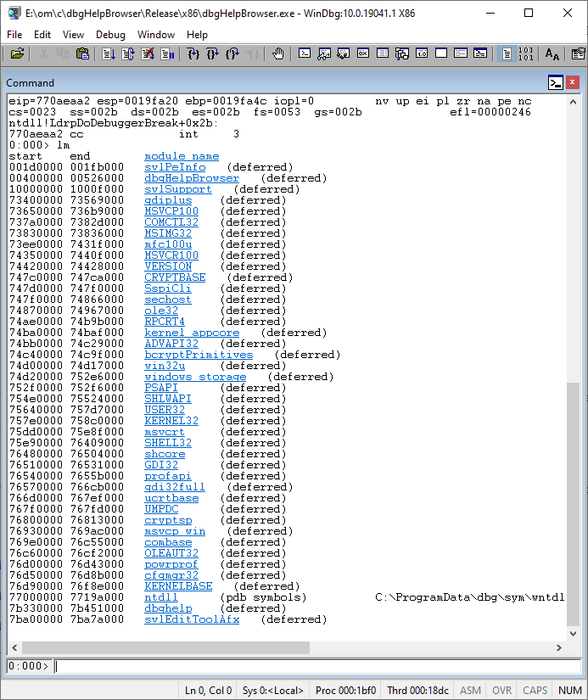
Task: Click the Step Over toolbar icon
Action: pos(213,54)
